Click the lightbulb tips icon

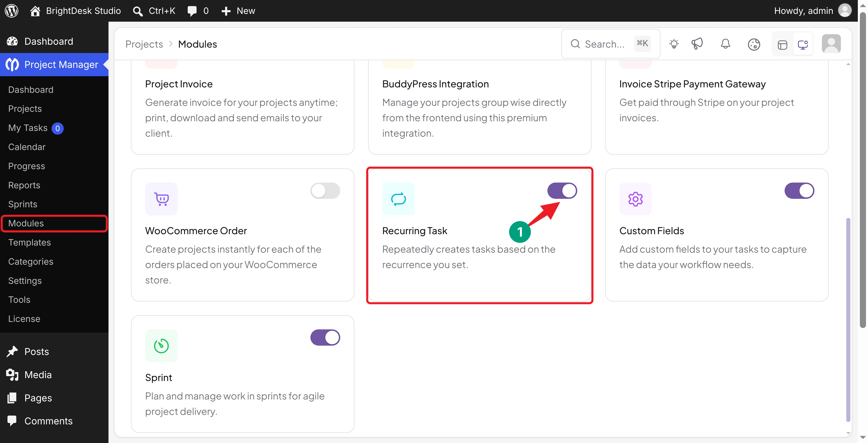coord(674,44)
